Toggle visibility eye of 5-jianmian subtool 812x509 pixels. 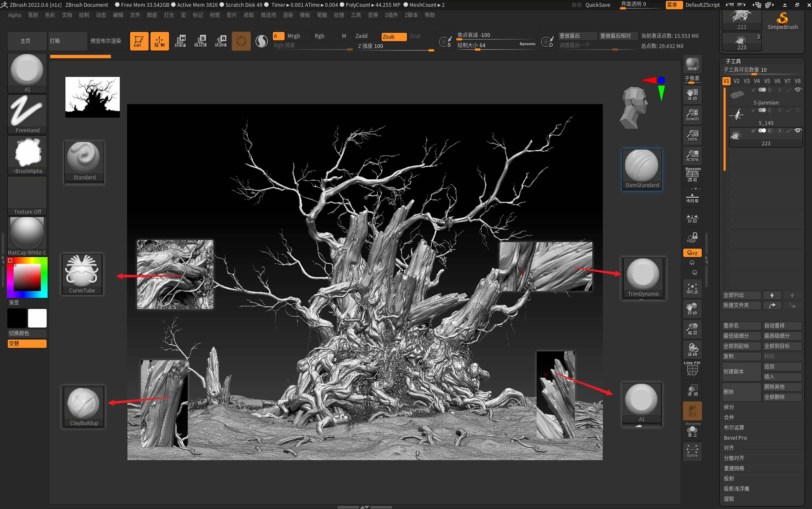coord(798,90)
